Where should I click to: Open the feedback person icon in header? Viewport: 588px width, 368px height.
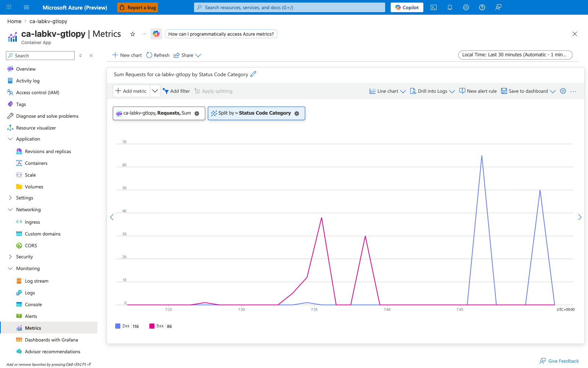[x=498, y=7]
